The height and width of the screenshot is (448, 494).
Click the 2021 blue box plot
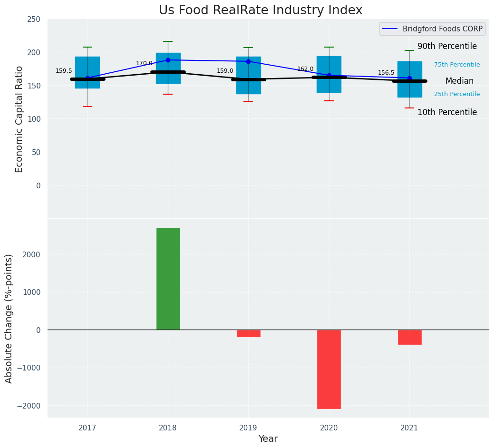pos(409,90)
